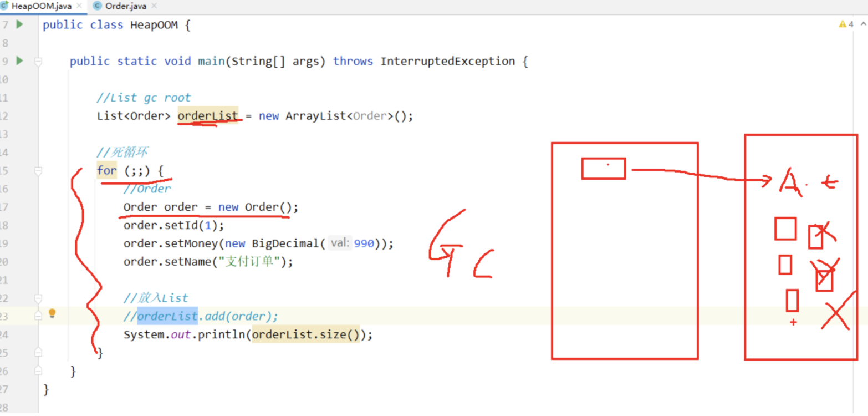
Task: Click the val: parameter hint
Action: point(339,243)
